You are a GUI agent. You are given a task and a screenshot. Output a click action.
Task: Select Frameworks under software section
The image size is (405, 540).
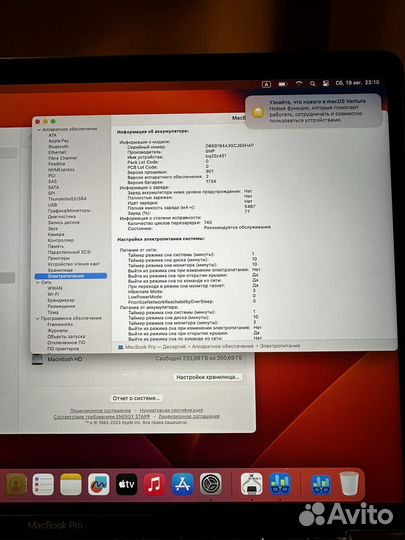60,324
